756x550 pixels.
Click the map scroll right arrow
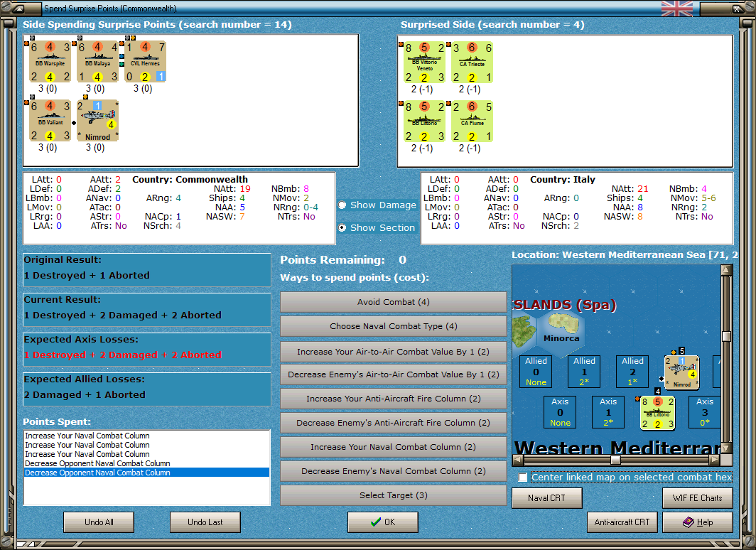tap(715, 459)
